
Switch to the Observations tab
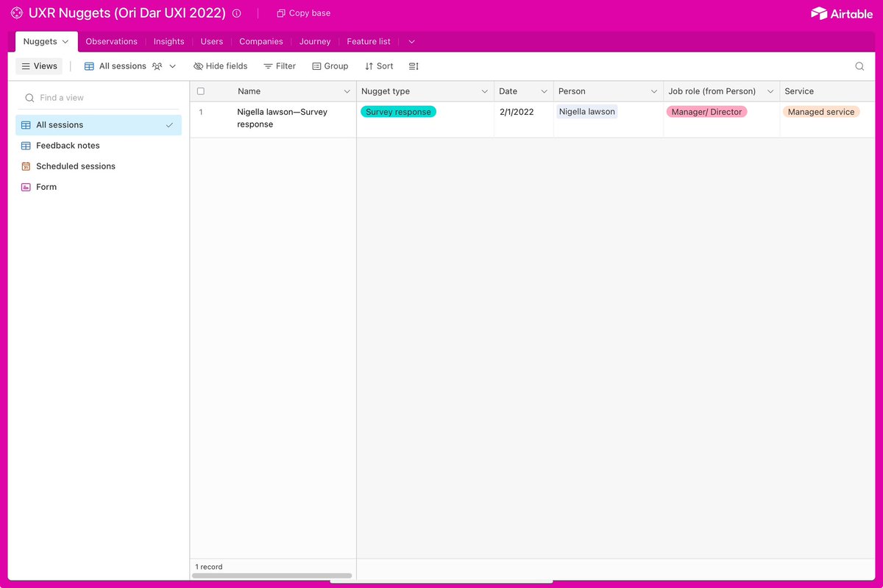point(111,42)
